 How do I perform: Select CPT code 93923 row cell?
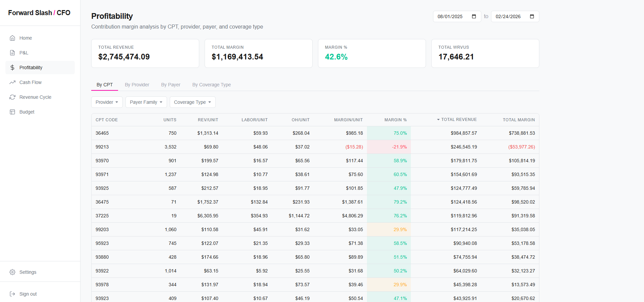point(102,298)
